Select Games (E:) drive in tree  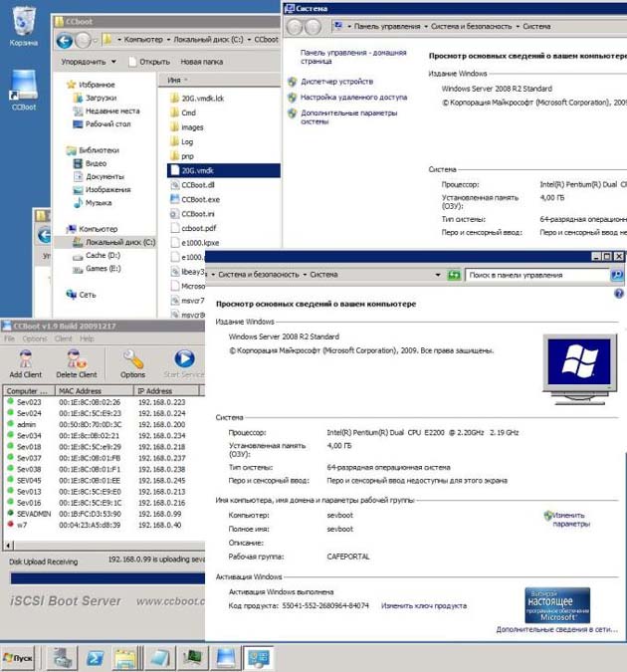(x=97, y=269)
